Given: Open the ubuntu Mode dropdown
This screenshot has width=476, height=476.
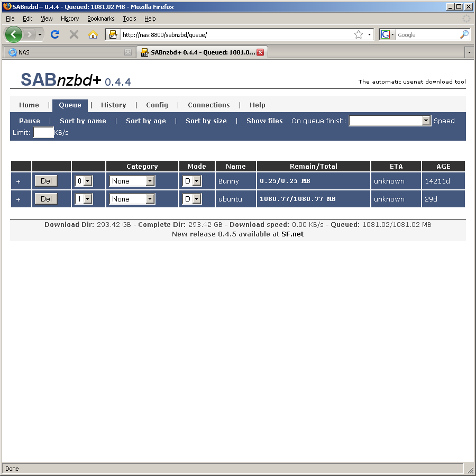Looking at the screenshot, I should pos(192,199).
